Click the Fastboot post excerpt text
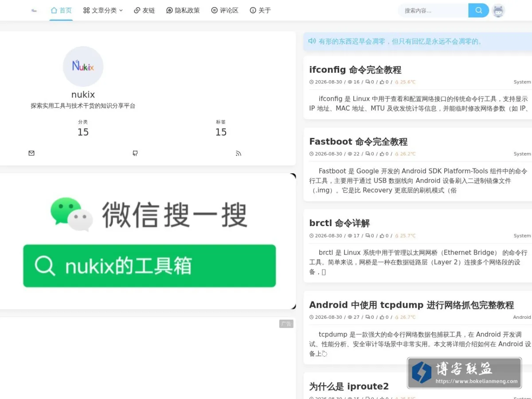Viewport: 532px width, 399px height. pos(419,180)
